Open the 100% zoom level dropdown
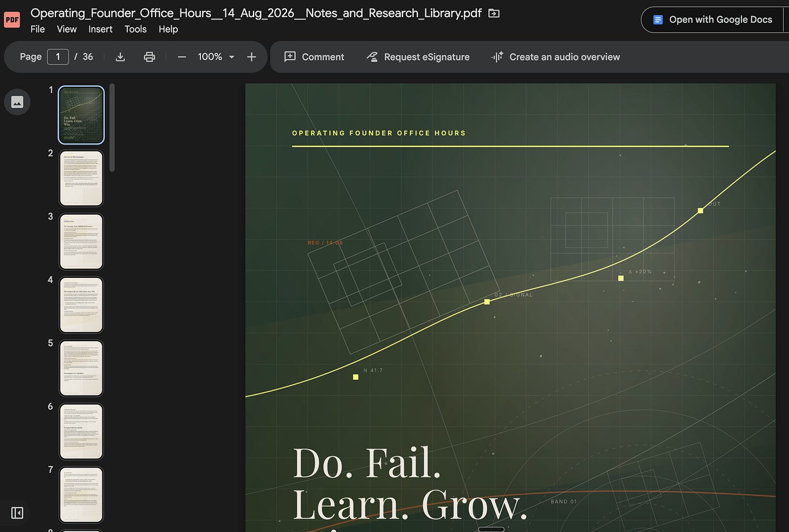The height and width of the screenshot is (532, 789). coord(216,57)
